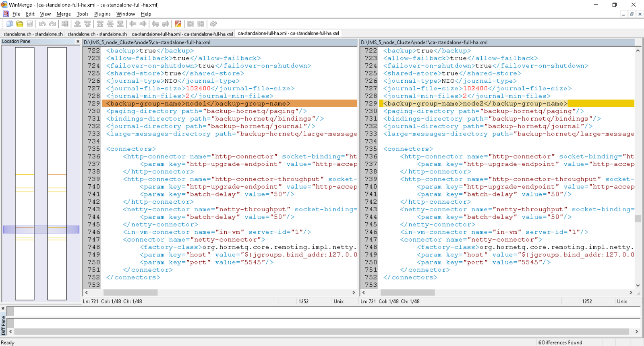Copy difference to right icon
This screenshot has height=346, width=644.
133,24
